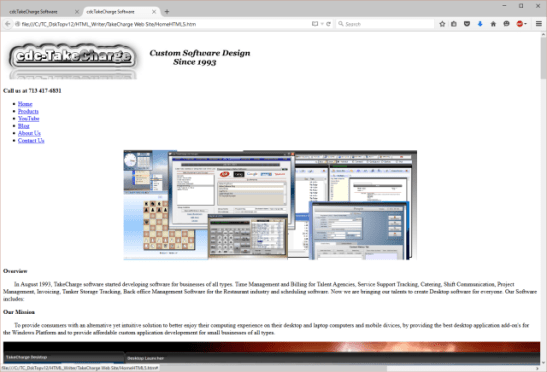Close the active cdcTakeCharge Software tab
Image resolution: width=547 pixels, height=372 pixels.
[x=154, y=12]
